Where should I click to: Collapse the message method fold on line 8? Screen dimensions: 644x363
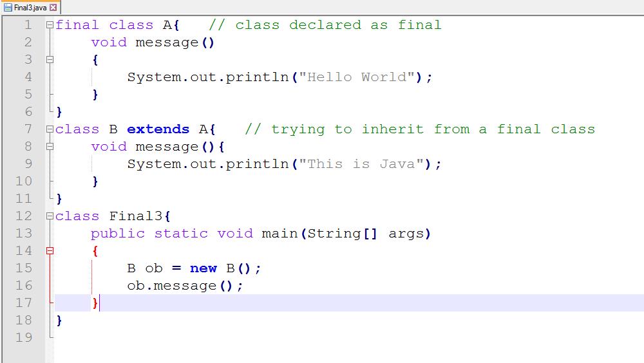coord(50,147)
